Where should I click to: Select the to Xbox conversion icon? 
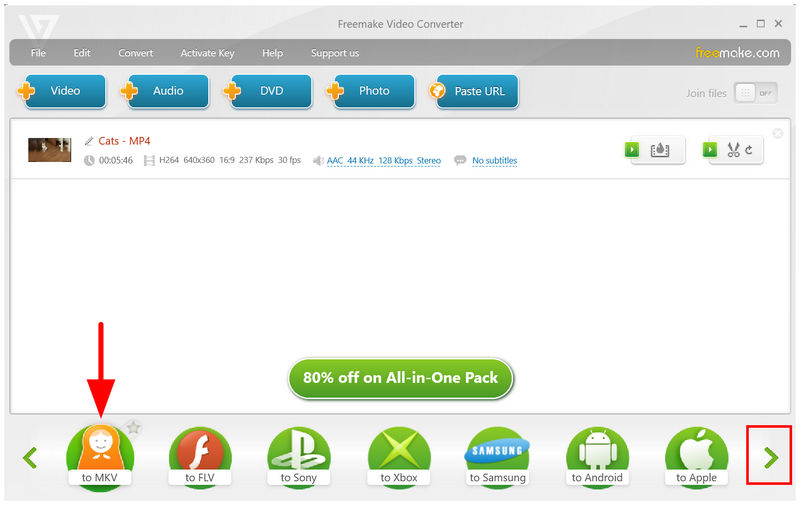pyautogui.click(x=399, y=458)
